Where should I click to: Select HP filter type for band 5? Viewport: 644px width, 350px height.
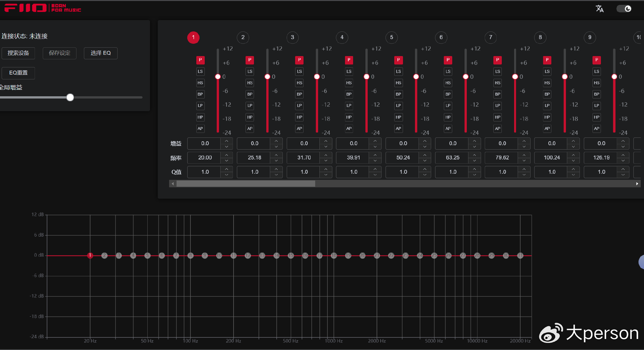click(x=398, y=117)
